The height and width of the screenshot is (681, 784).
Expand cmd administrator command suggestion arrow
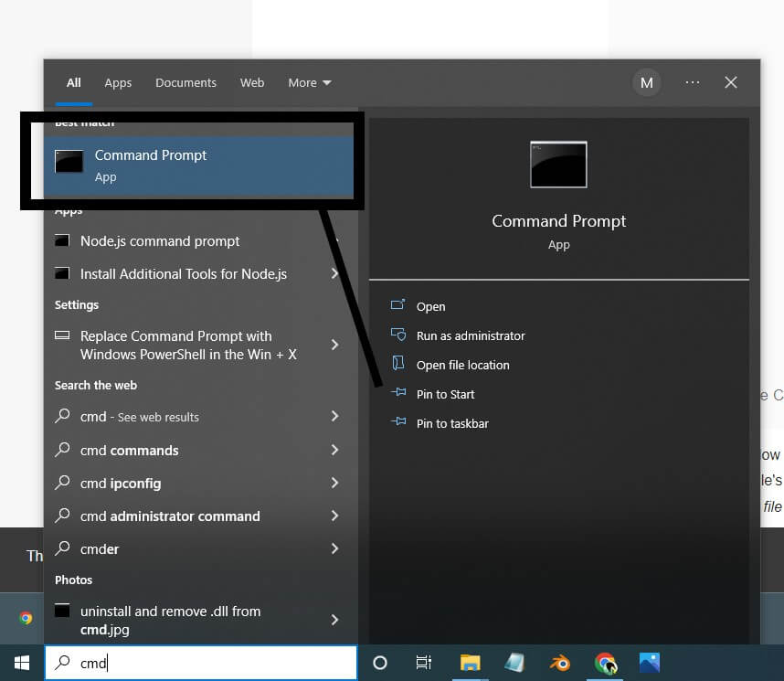[x=334, y=516]
